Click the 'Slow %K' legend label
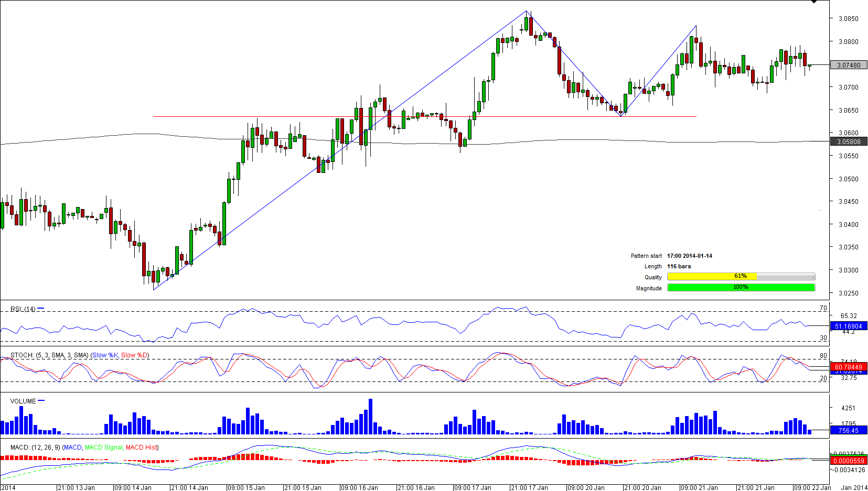868x491 pixels. pyautogui.click(x=105, y=355)
